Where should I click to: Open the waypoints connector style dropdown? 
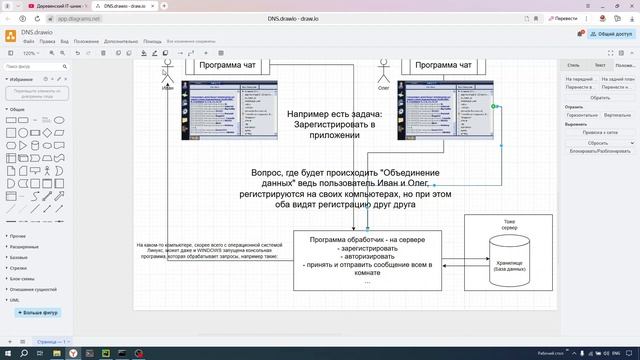tap(191, 53)
